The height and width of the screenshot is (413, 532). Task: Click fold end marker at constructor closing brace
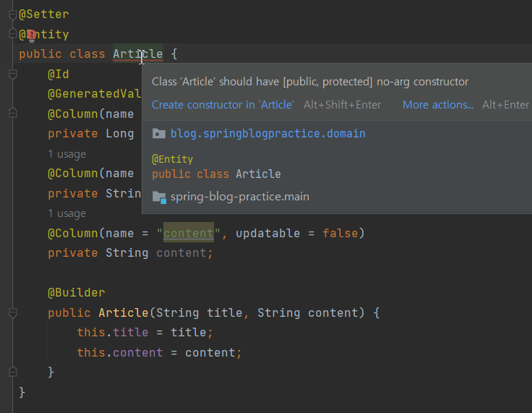click(x=12, y=372)
